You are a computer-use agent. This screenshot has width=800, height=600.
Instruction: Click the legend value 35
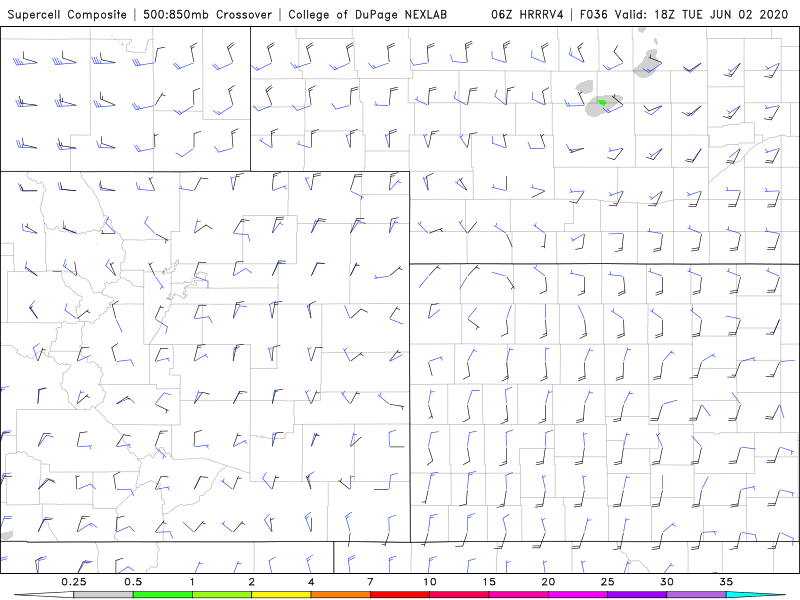click(x=726, y=582)
